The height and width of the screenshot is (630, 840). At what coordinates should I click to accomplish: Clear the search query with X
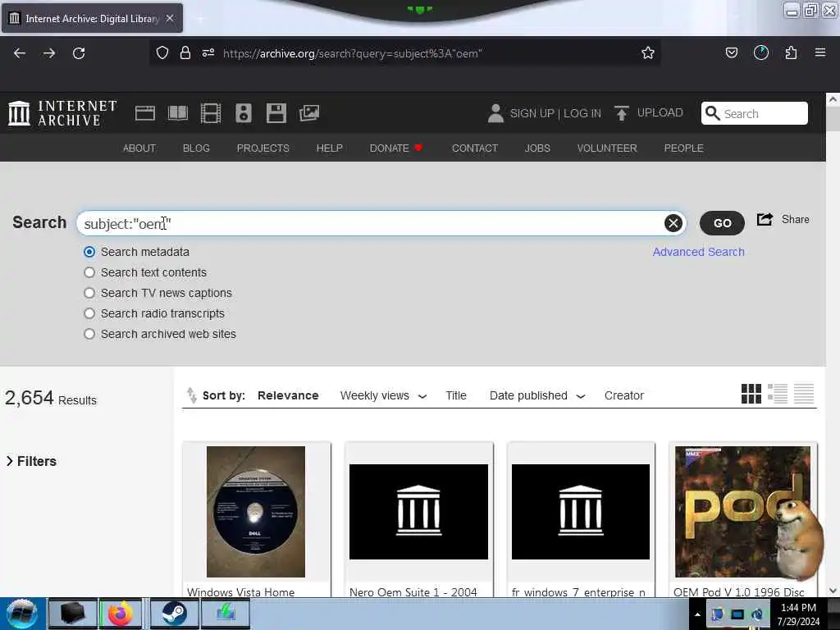673,223
